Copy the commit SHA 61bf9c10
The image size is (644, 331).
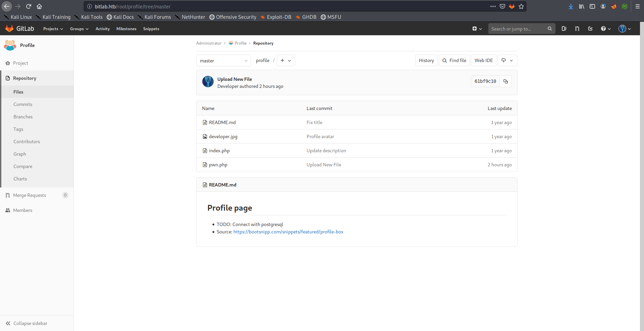click(x=505, y=81)
